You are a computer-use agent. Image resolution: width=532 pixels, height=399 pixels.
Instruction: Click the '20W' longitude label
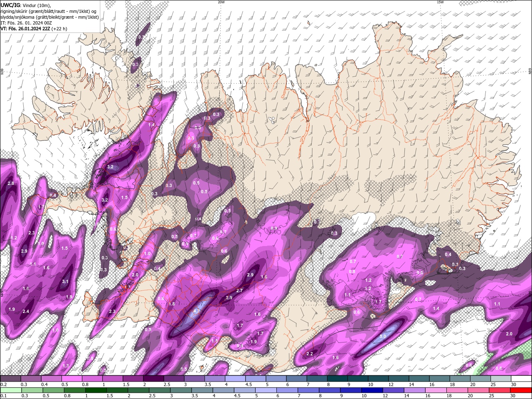pyautogui.click(x=221, y=2)
